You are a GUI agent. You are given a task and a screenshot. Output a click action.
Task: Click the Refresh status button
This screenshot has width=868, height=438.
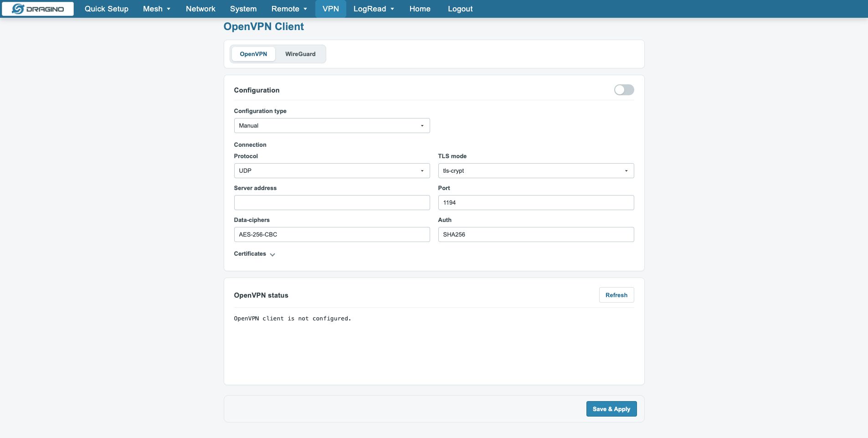(616, 295)
